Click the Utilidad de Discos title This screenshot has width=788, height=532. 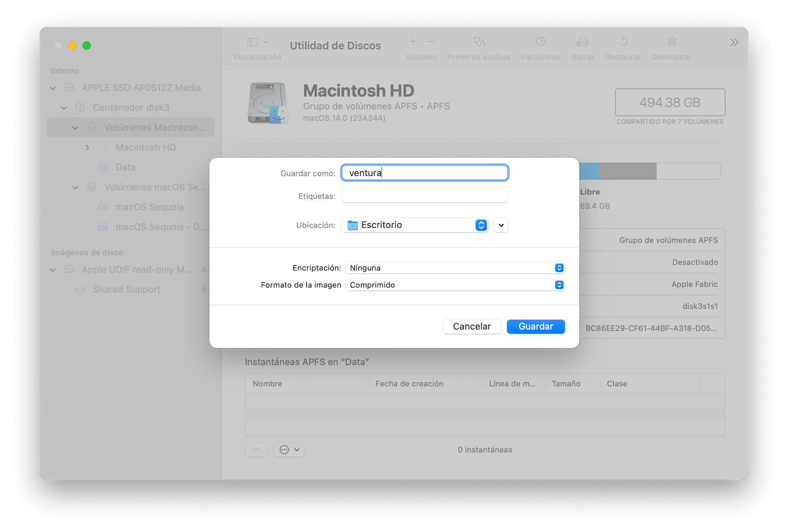(335, 45)
